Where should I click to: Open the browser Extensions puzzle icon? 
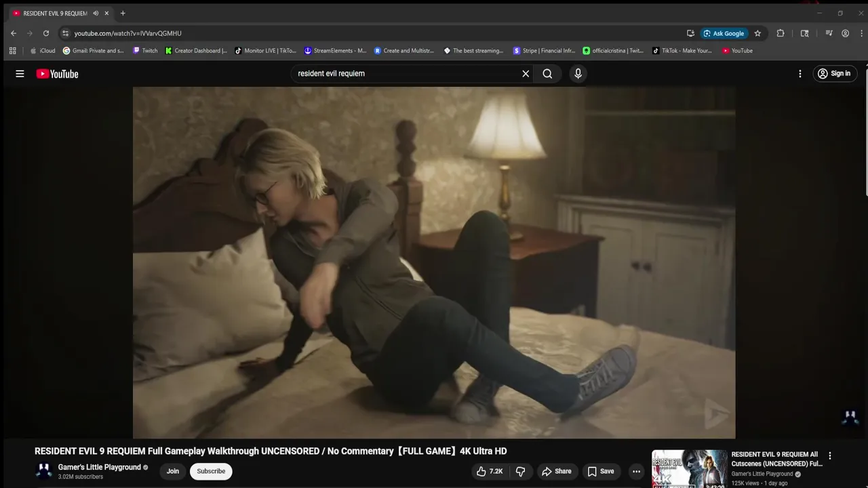pyautogui.click(x=781, y=33)
